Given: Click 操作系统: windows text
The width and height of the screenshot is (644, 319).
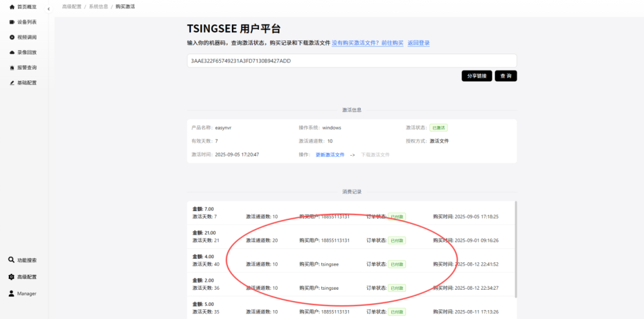Looking at the screenshot, I should pyautogui.click(x=320, y=128).
